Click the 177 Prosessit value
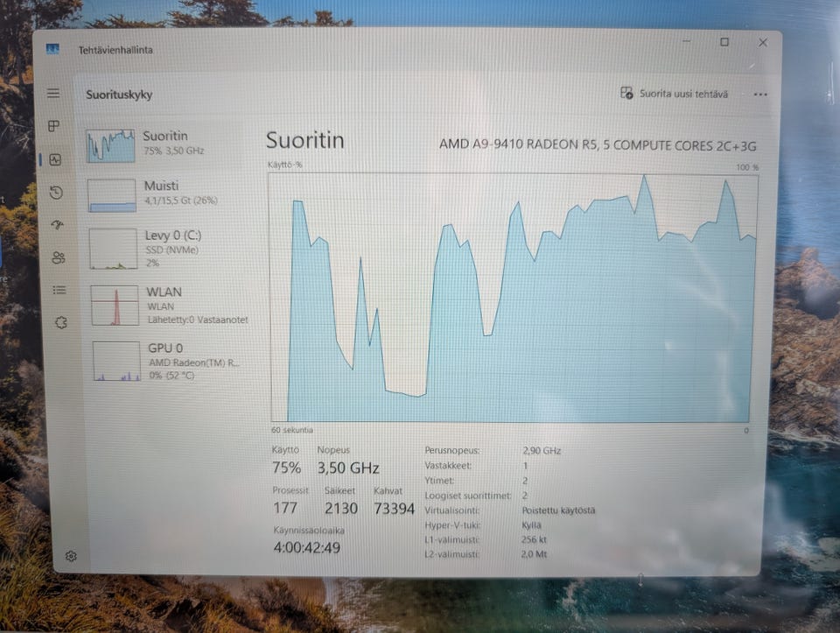 point(285,508)
